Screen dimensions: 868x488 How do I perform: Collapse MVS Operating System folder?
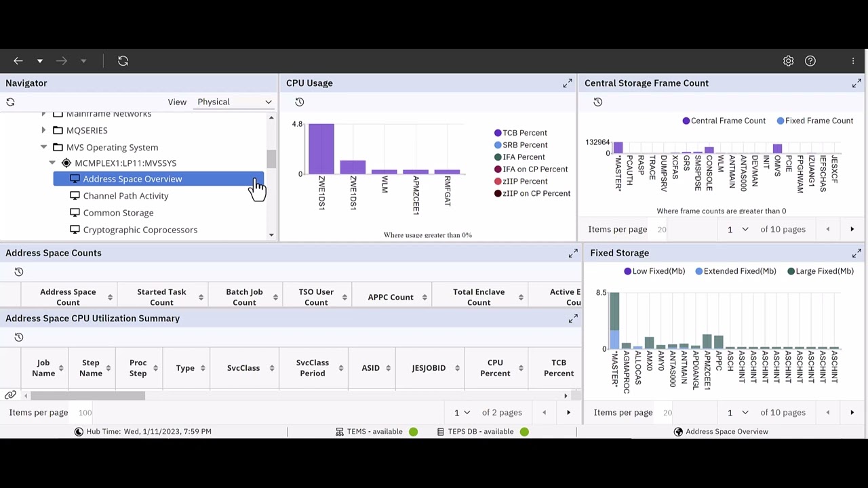coord(43,147)
